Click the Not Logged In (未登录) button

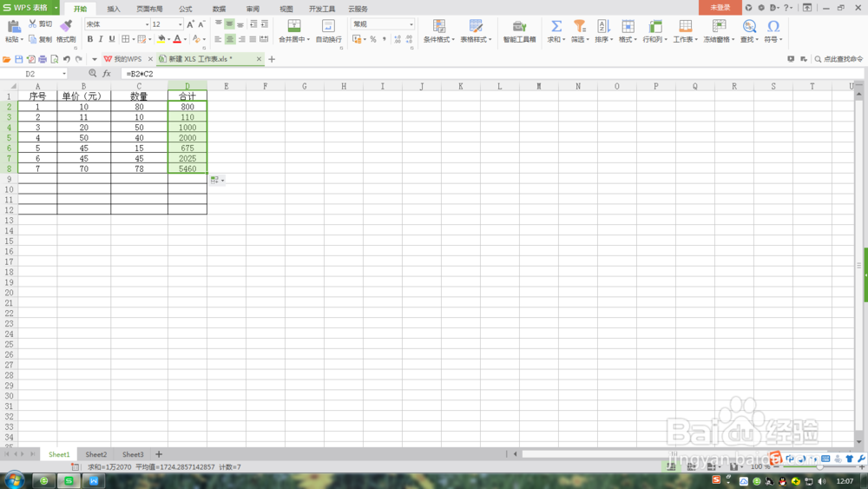pos(720,8)
